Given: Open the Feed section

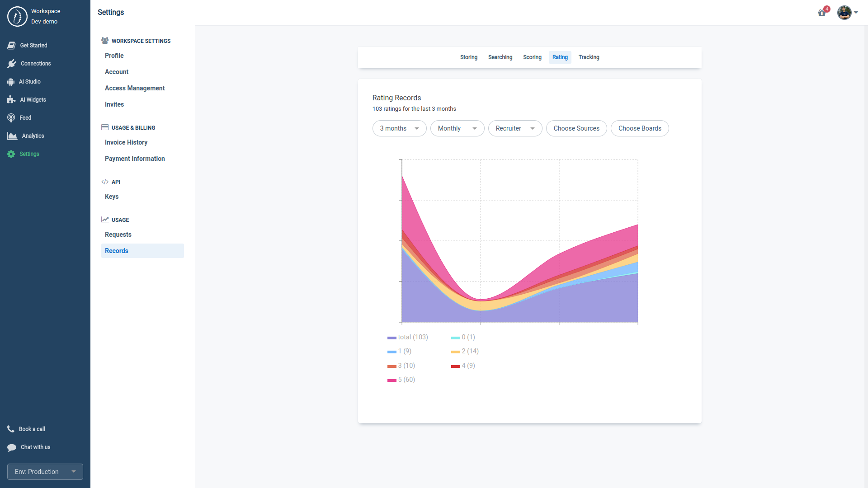Looking at the screenshot, I should [x=11, y=117].
